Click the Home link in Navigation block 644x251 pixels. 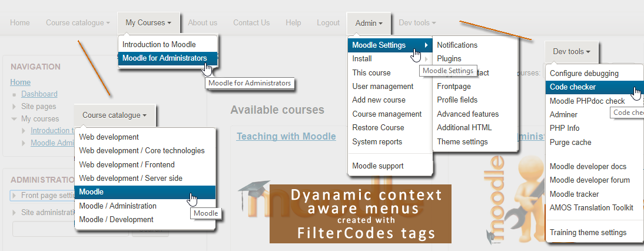point(20,82)
